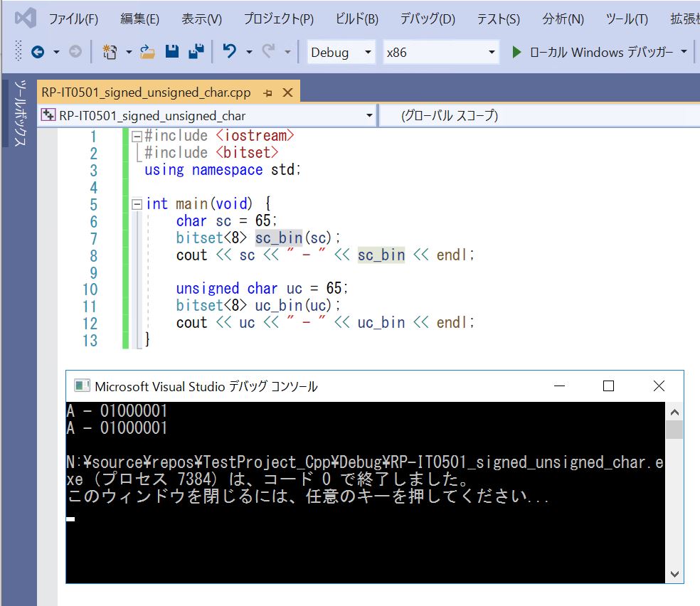The width and height of the screenshot is (700, 606).
Task: Save the current file with the floppy icon
Action: pyautogui.click(x=171, y=52)
